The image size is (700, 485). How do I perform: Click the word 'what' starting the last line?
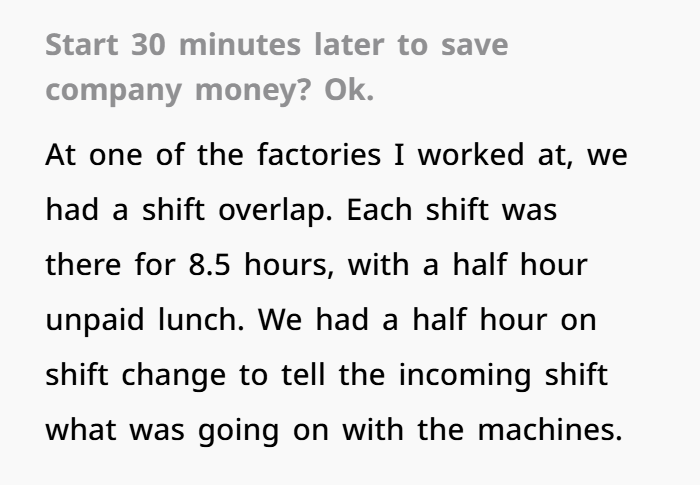tap(81, 430)
